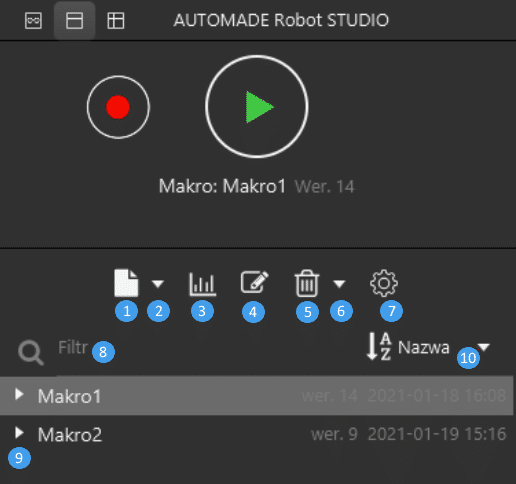Start recording a new macro
Screen dimensions: 516x484
coord(118,107)
